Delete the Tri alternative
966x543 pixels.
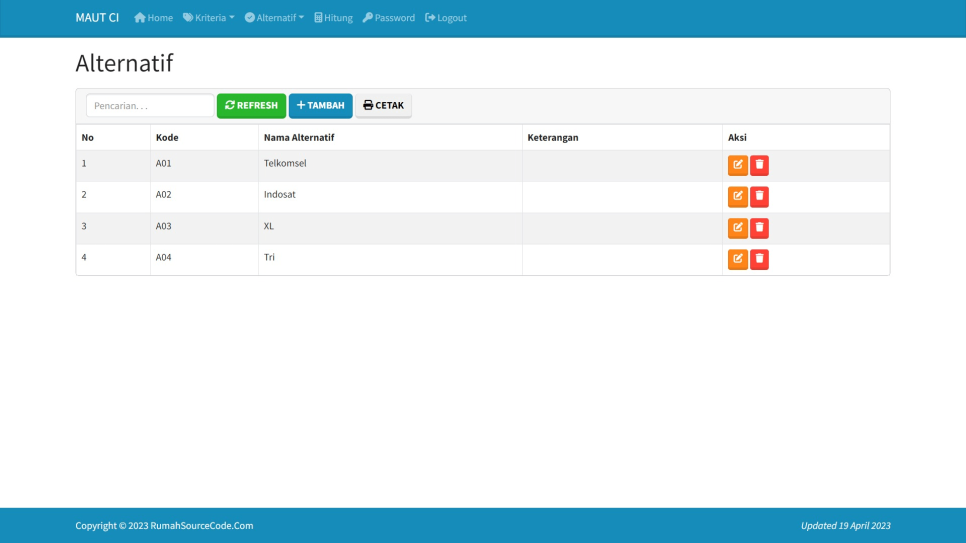pyautogui.click(x=759, y=259)
